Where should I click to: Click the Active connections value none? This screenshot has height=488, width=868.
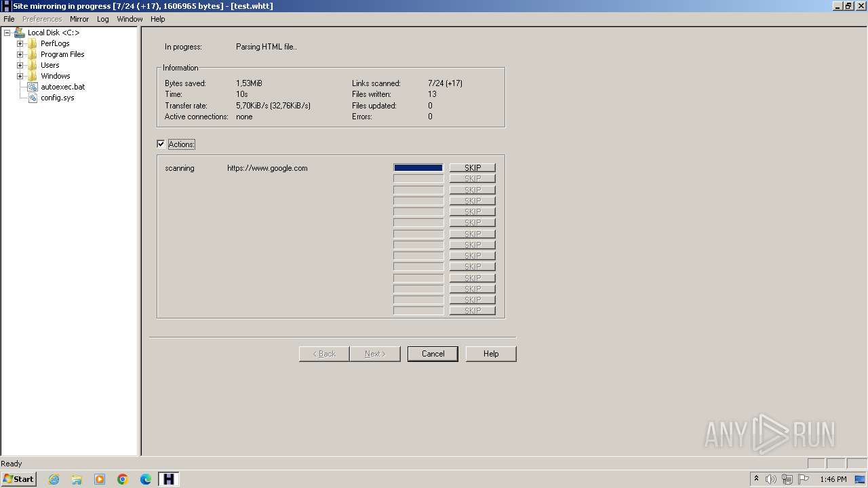pos(244,117)
